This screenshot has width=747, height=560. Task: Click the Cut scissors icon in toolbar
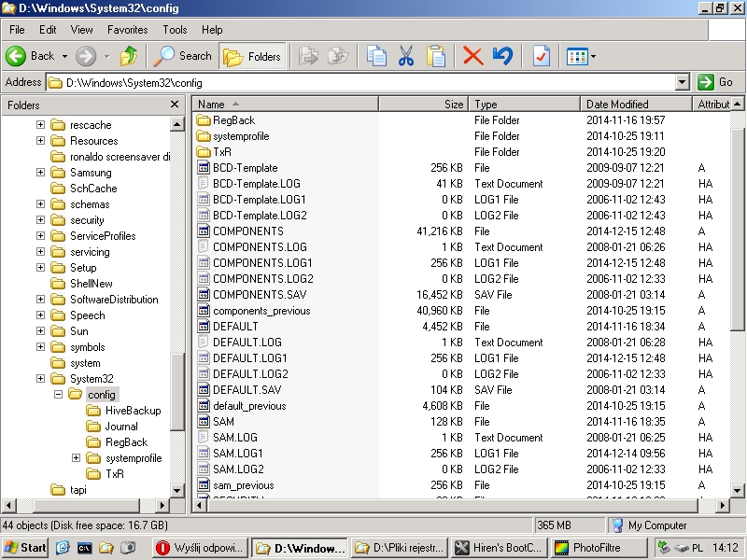coord(406,56)
